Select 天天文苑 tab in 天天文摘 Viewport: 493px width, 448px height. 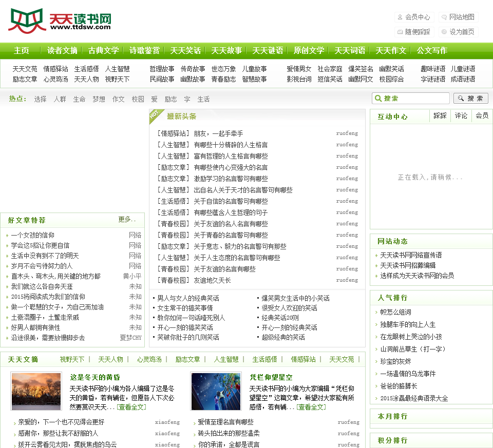(x=342, y=359)
